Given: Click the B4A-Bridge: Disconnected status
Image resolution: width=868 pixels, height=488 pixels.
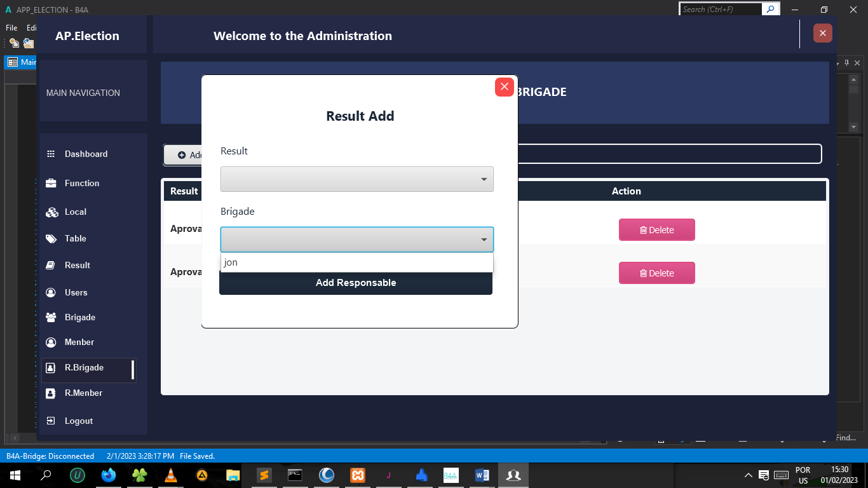Looking at the screenshot, I should tap(50, 456).
